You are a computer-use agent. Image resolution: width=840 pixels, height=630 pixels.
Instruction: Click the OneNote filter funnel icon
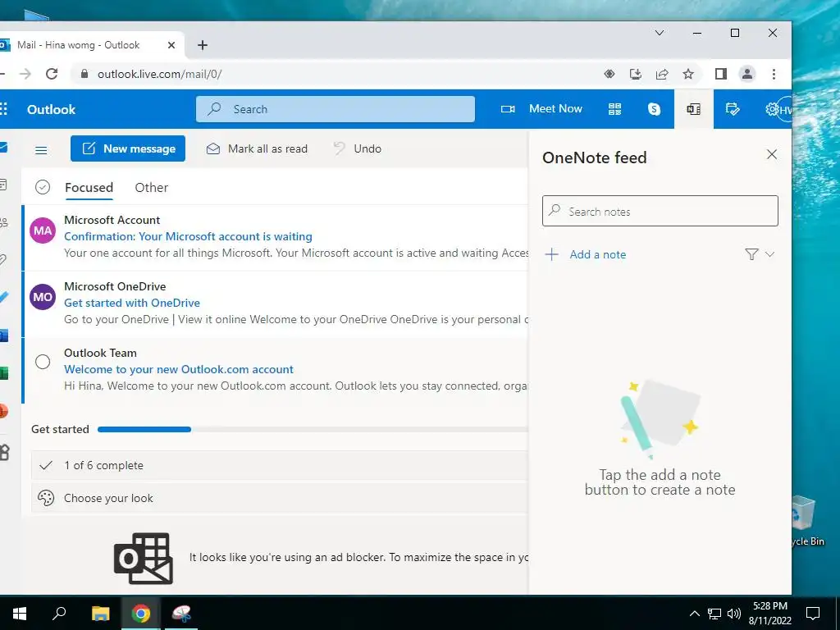(x=751, y=254)
